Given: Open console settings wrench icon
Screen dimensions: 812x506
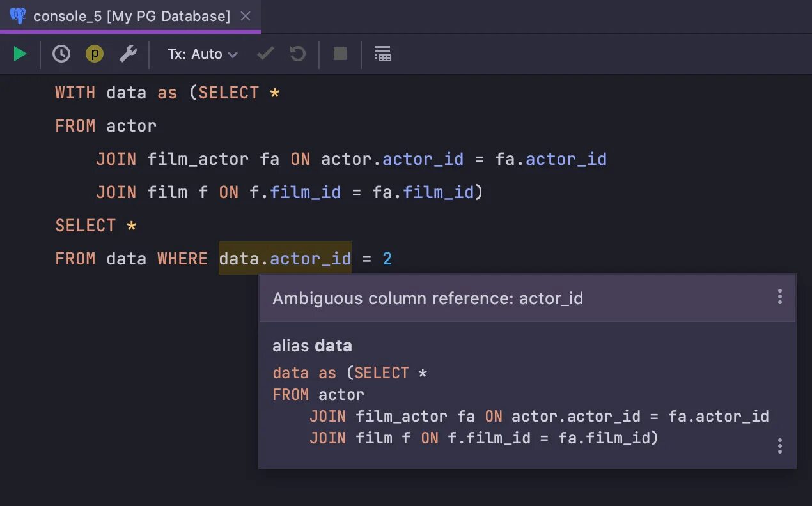Looking at the screenshot, I should (128, 54).
